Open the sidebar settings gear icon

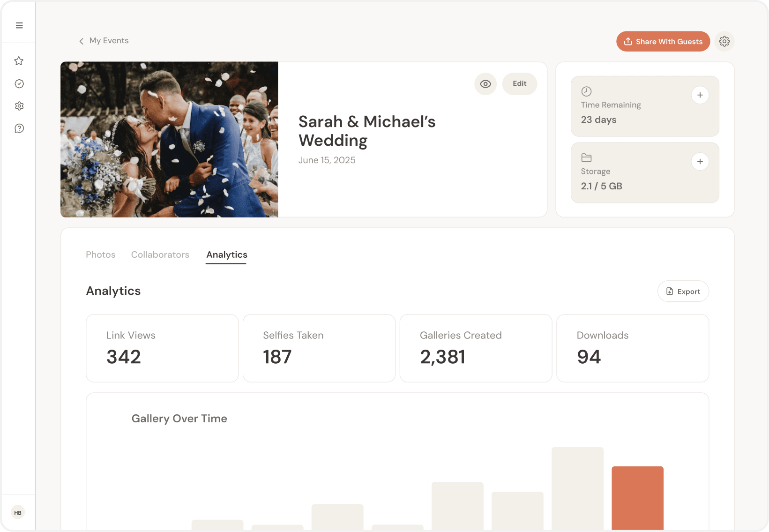[19, 106]
